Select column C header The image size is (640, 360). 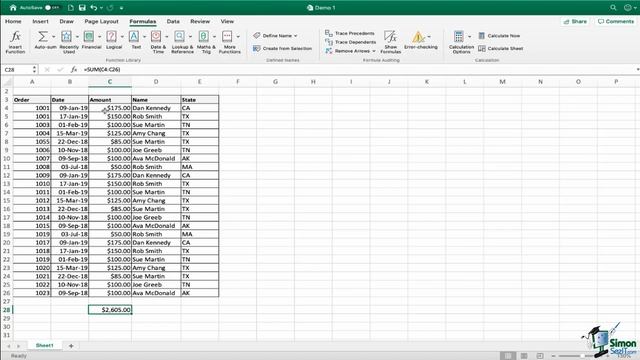(x=110, y=82)
